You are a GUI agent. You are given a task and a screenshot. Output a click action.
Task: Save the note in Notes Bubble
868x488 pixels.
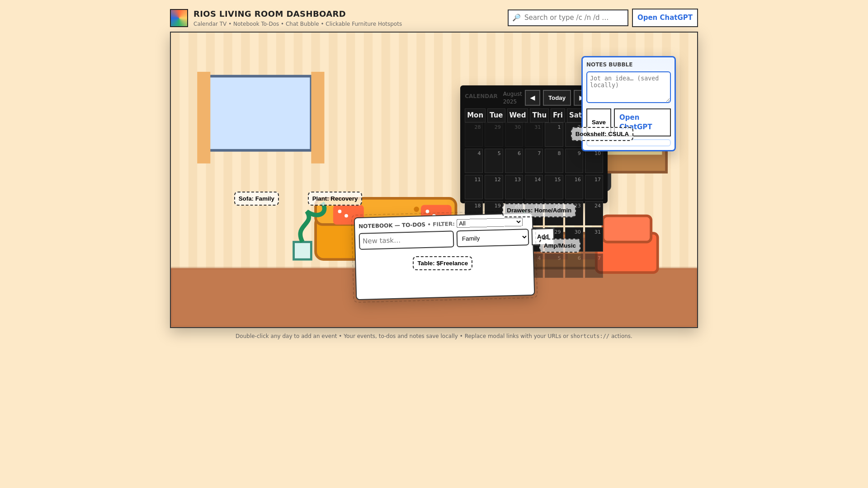coord(599,122)
